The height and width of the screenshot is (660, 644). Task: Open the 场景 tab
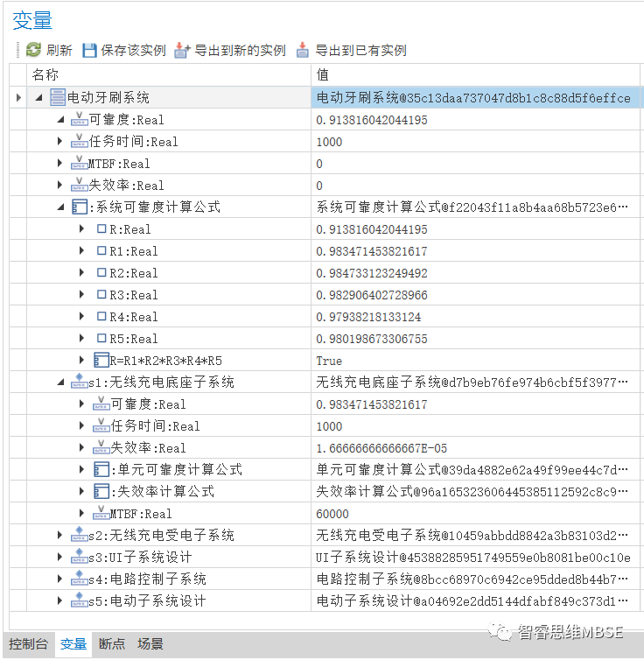point(150,643)
